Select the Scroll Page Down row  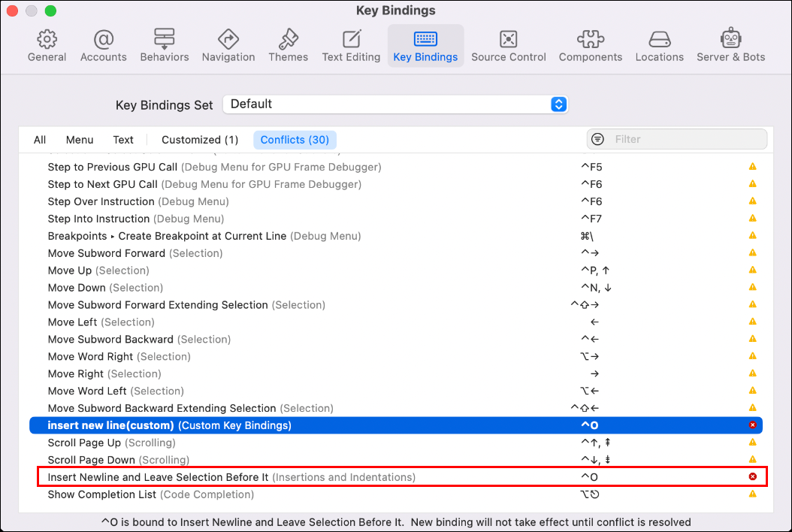click(x=396, y=460)
